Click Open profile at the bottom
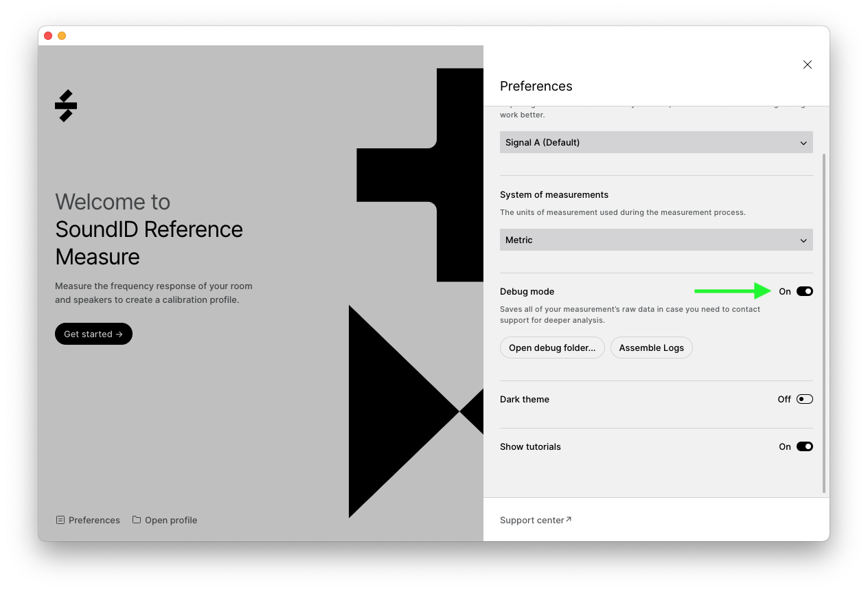 click(x=165, y=520)
